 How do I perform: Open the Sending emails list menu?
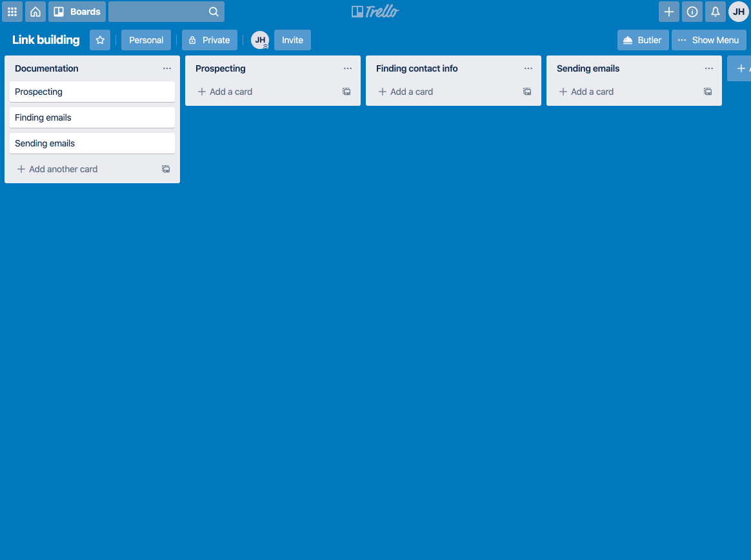click(709, 68)
